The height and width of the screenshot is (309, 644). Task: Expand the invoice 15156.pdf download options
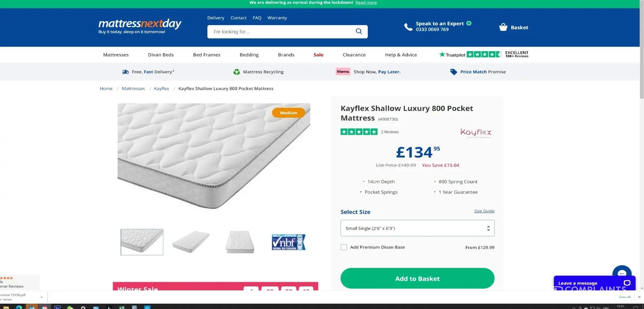tap(42, 297)
